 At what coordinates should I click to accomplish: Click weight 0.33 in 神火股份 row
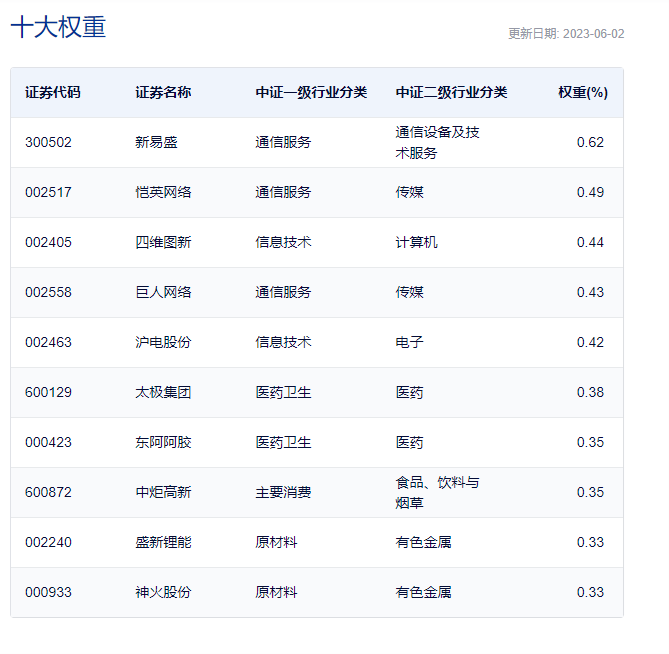pyautogui.click(x=590, y=592)
